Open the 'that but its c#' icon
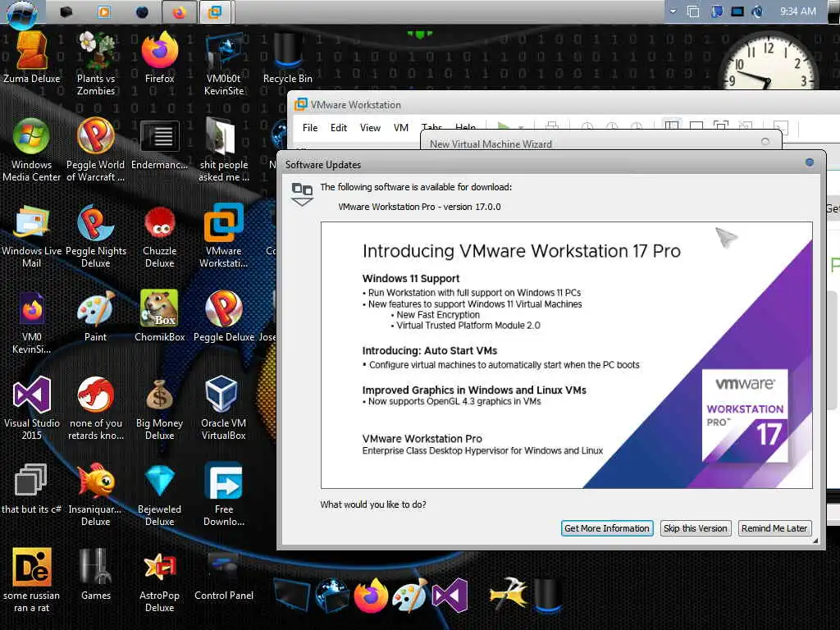Screen dimensions: 840x630 point(32,489)
